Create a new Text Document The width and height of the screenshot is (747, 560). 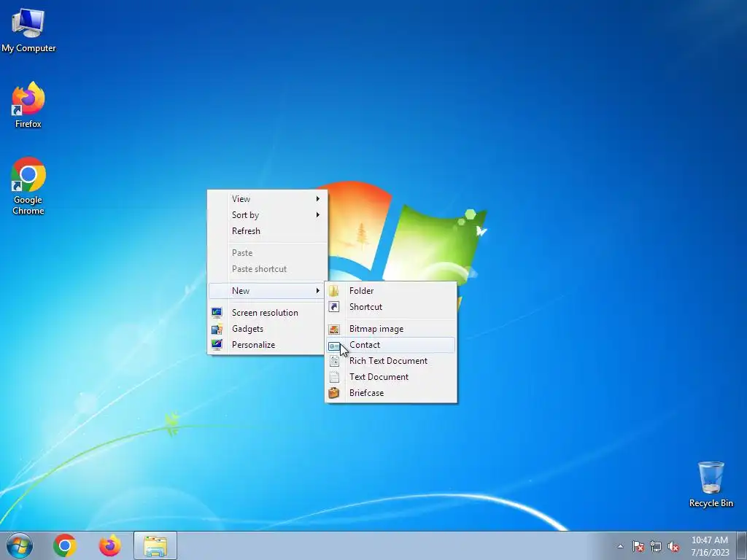pyautogui.click(x=391, y=377)
